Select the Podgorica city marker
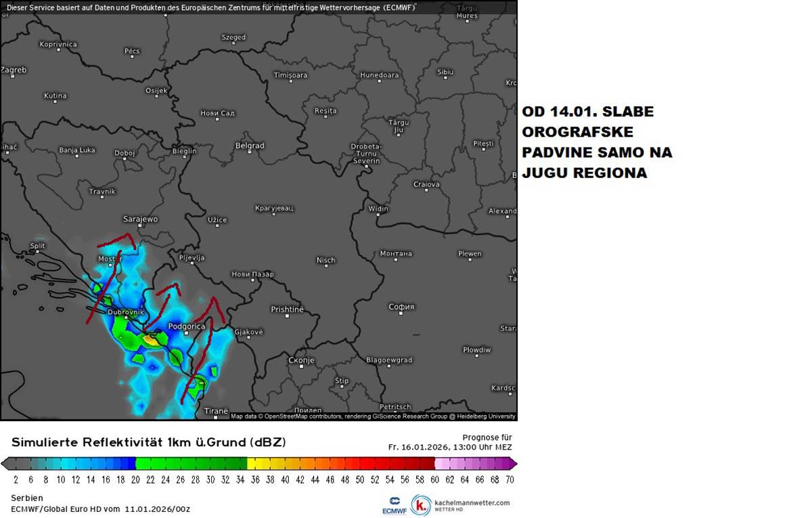Viewport: 812px width, 518px height. pyautogui.click(x=185, y=332)
